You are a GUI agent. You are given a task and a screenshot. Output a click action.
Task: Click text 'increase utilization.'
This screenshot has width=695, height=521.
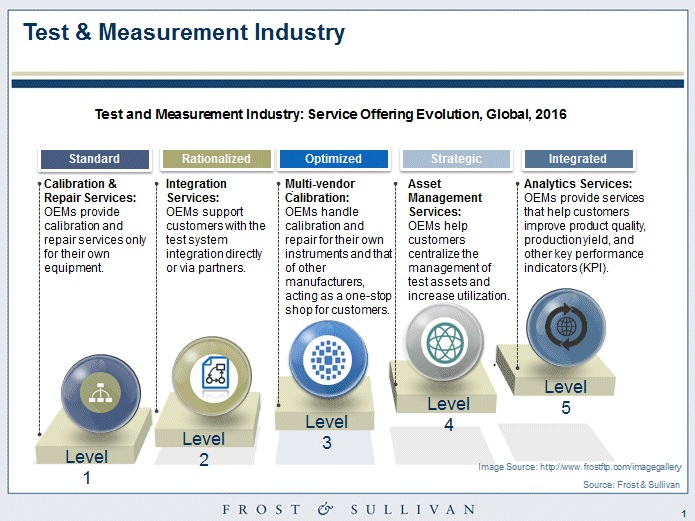pos(459,296)
